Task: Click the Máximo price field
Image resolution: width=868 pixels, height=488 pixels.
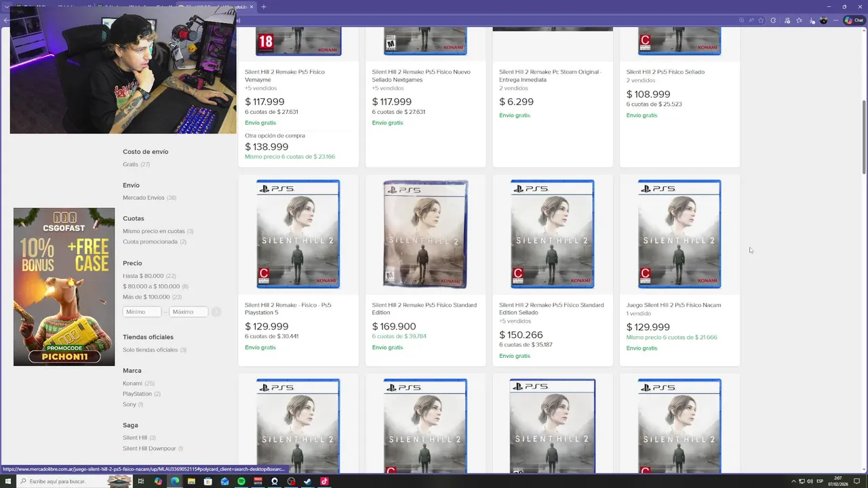Action: [x=189, y=312]
